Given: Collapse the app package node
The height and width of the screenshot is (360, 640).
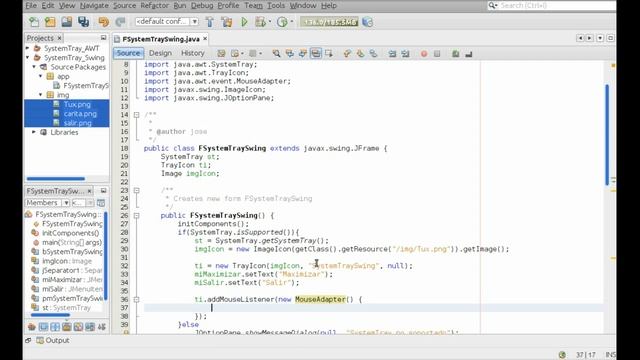Looking at the screenshot, I should click(40, 76).
